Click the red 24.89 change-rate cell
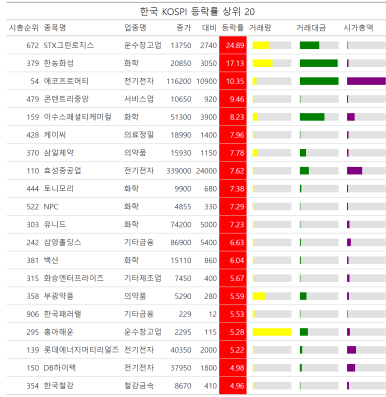This screenshot has height=397, width=386. (233, 45)
